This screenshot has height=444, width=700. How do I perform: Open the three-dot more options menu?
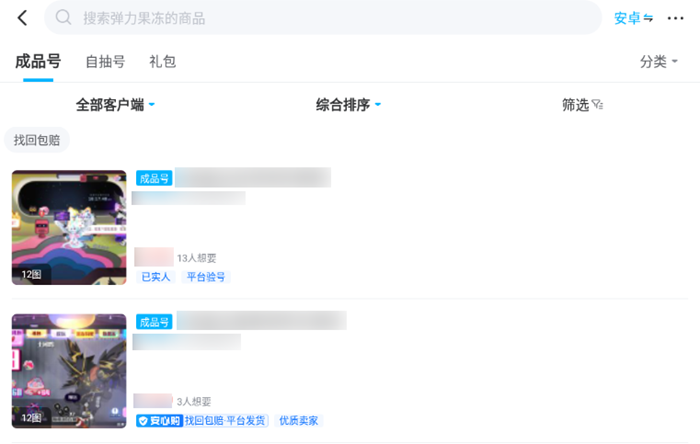(676, 18)
